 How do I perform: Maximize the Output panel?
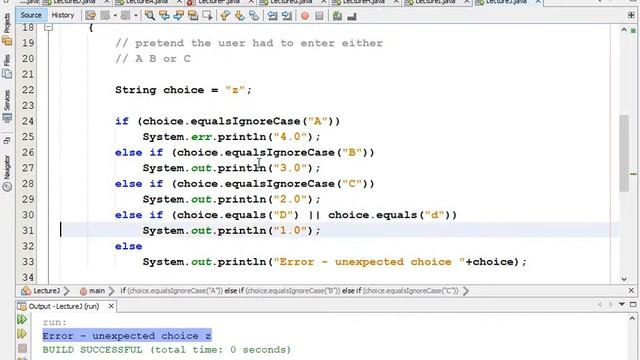tap(633, 304)
